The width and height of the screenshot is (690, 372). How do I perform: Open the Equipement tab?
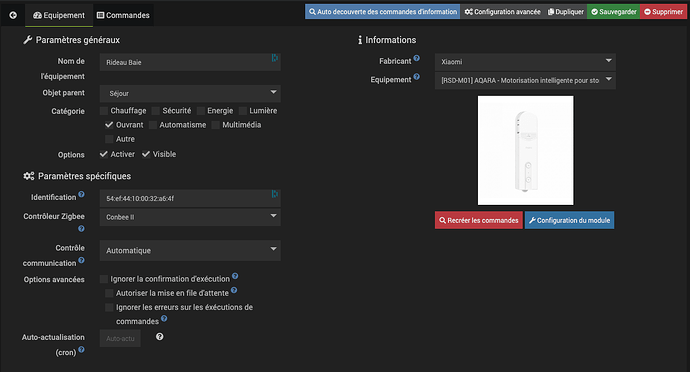pyautogui.click(x=59, y=15)
